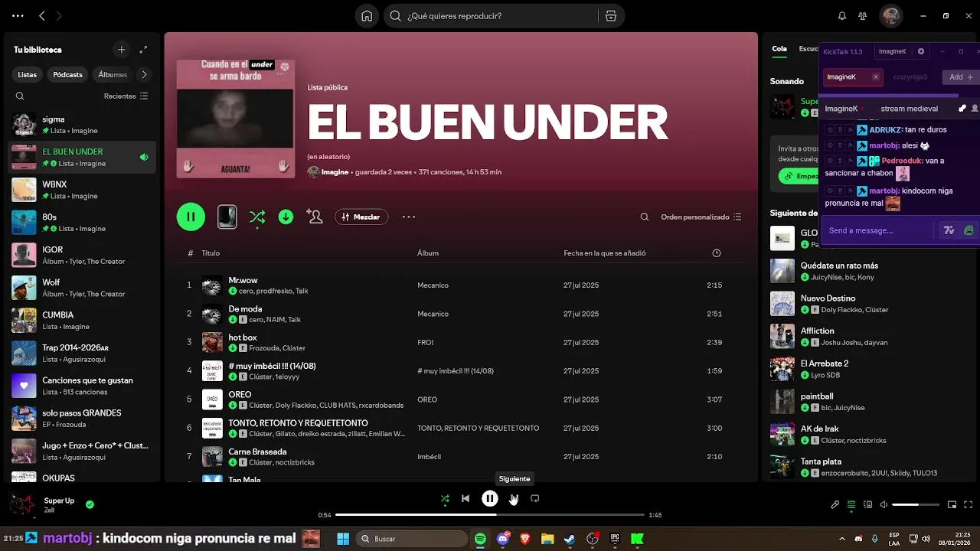Screen dimensions: 980x551
Task: Search within Tu biblioteca
Action: click(20, 96)
